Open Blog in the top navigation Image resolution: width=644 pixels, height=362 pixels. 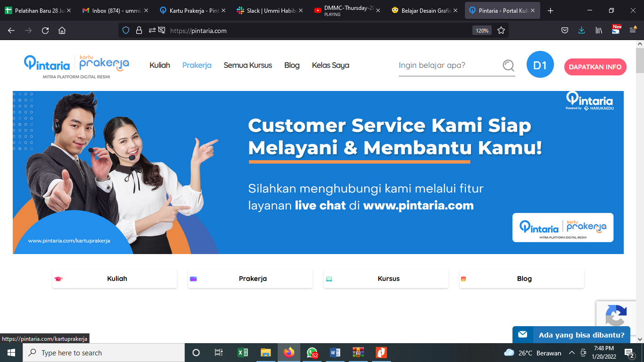[x=292, y=66]
